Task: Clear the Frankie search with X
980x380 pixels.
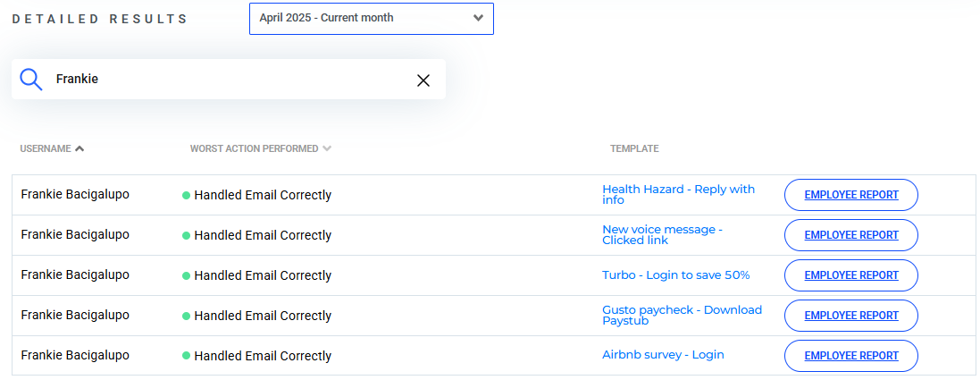Action: [x=423, y=80]
